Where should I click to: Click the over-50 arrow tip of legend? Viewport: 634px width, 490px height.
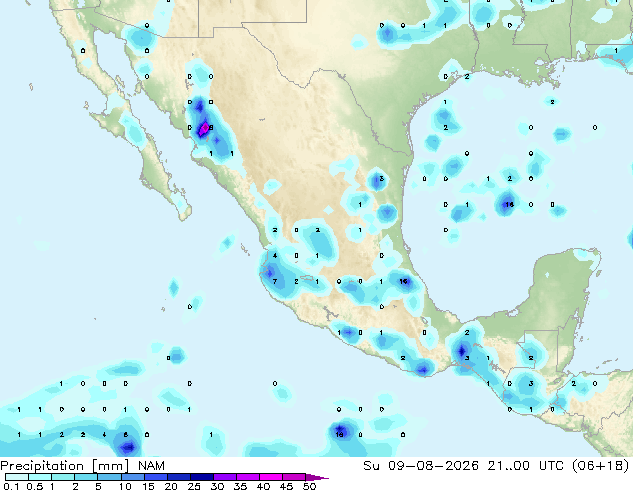[317, 477]
